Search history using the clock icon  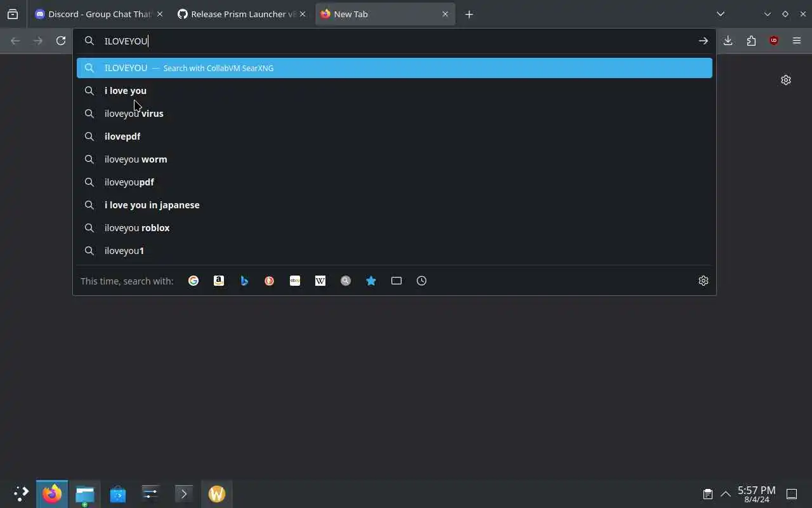(422, 281)
